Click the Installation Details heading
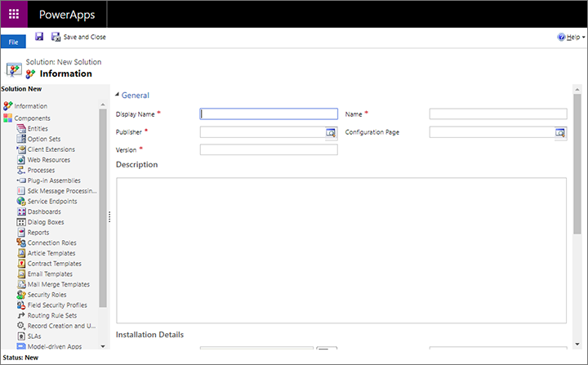 (x=149, y=334)
